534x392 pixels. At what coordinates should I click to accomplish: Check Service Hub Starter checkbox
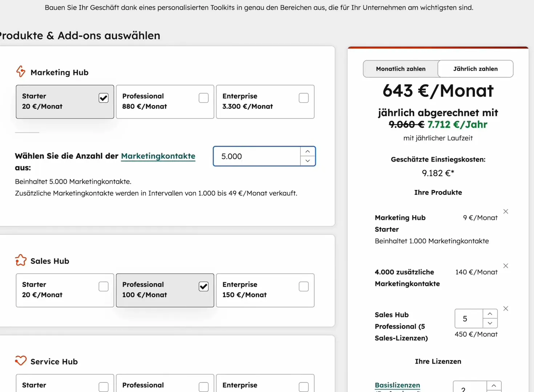[x=104, y=387]
